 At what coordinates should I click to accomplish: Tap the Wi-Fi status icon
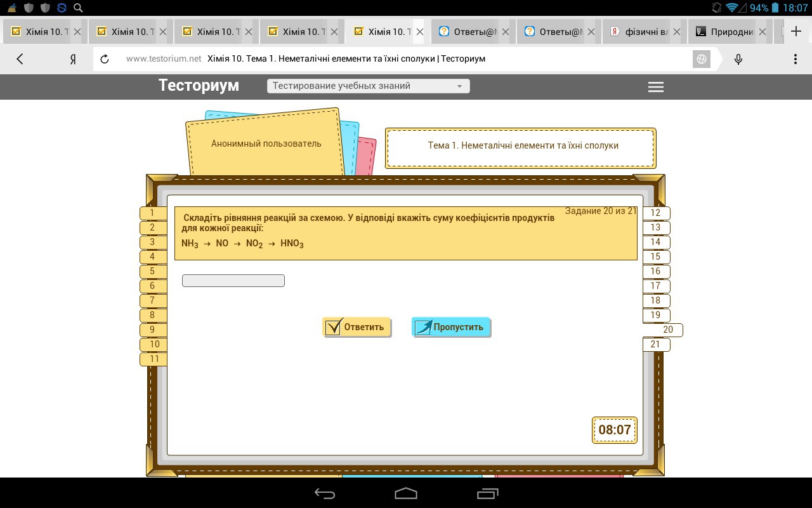733,8
